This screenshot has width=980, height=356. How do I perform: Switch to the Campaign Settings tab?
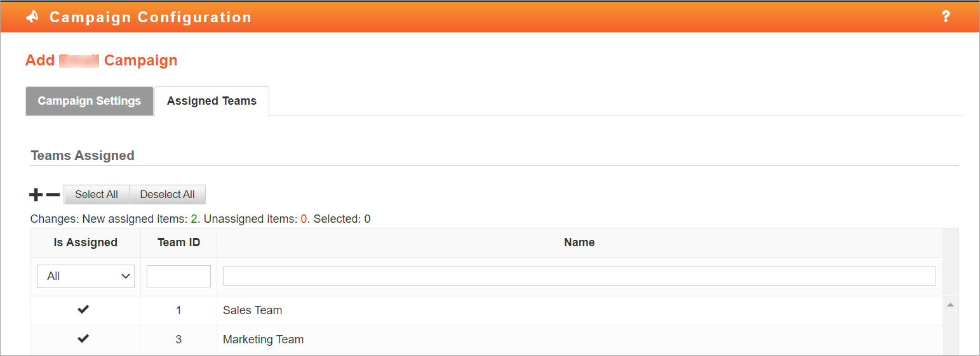tap(90, 101)
